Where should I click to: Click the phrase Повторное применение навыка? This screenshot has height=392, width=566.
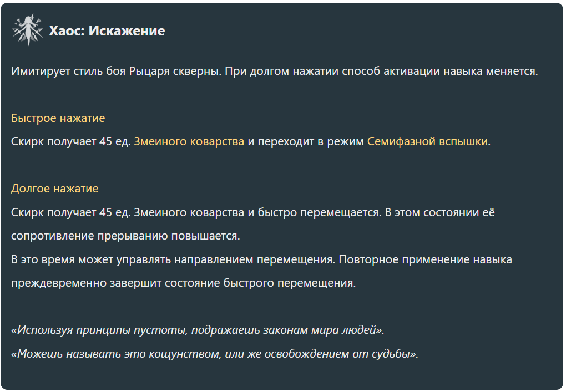[x=425, y=259]
